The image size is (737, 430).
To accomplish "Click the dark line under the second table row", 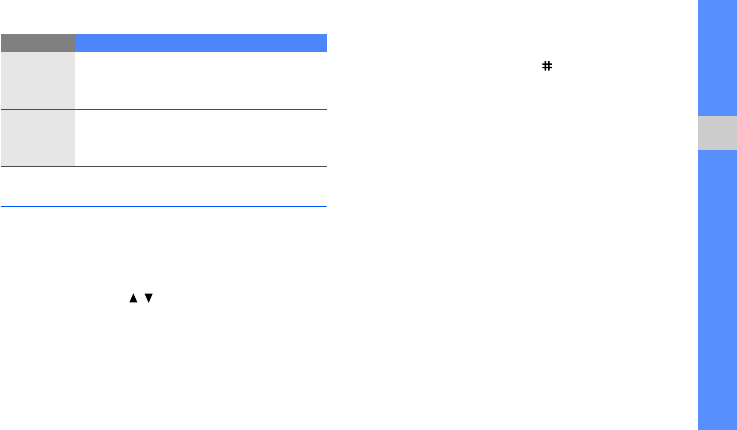I will coord(164,166).
